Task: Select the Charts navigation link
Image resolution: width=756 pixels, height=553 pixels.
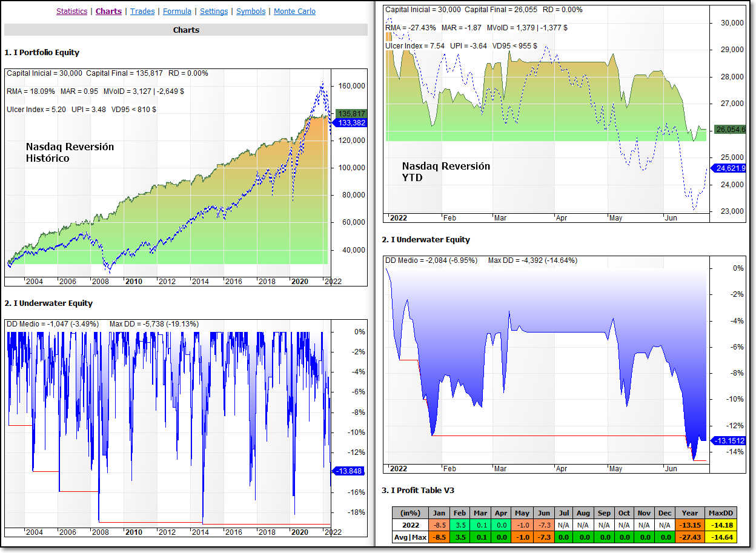Action: point(108,12)
